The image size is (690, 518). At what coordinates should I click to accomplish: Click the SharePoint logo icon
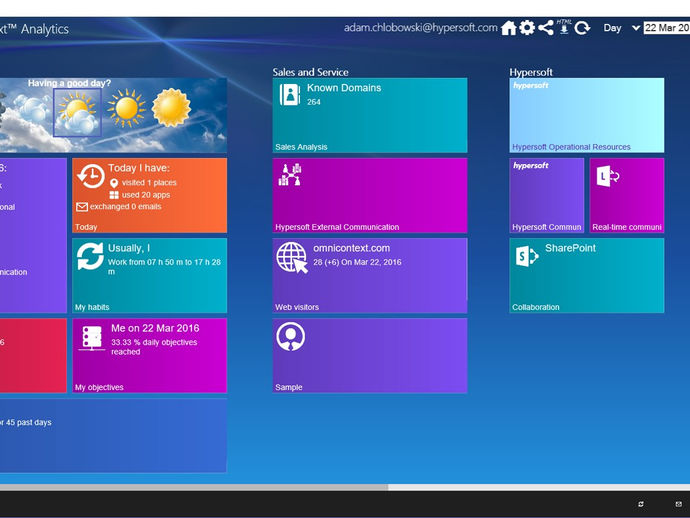pos(526,256)
